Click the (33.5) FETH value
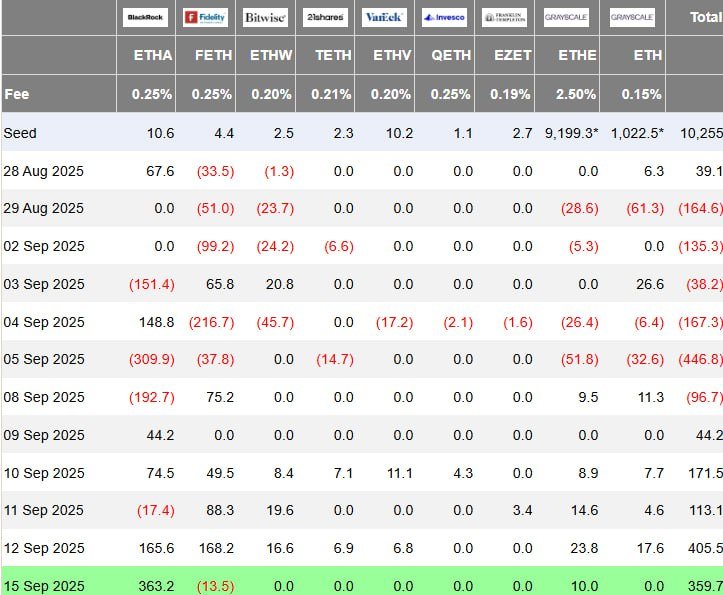 pyautogui.click(x=216, y=172)
